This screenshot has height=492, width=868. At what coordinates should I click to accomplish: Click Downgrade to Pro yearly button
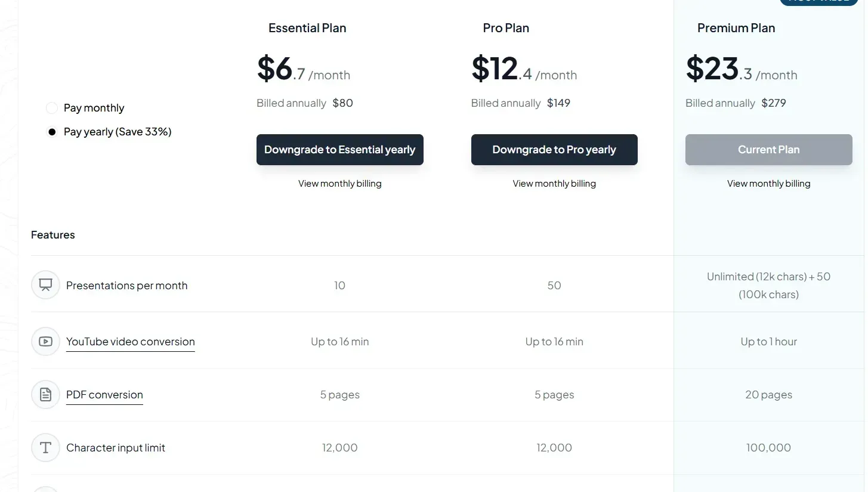pyautogui.click(x=554, y=150)
